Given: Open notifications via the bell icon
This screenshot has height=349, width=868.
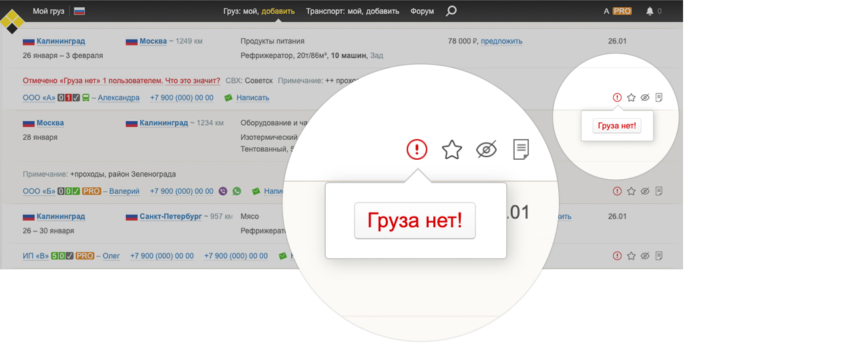Looking at the screenshot, I should [x=650, y=11].
